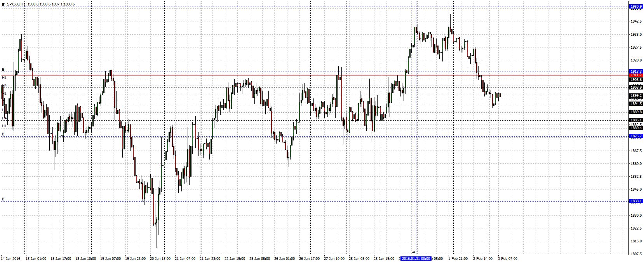Click the chart symbol icon beside SPX500,H1
644x263 pixels.
(x=3, y=4)
